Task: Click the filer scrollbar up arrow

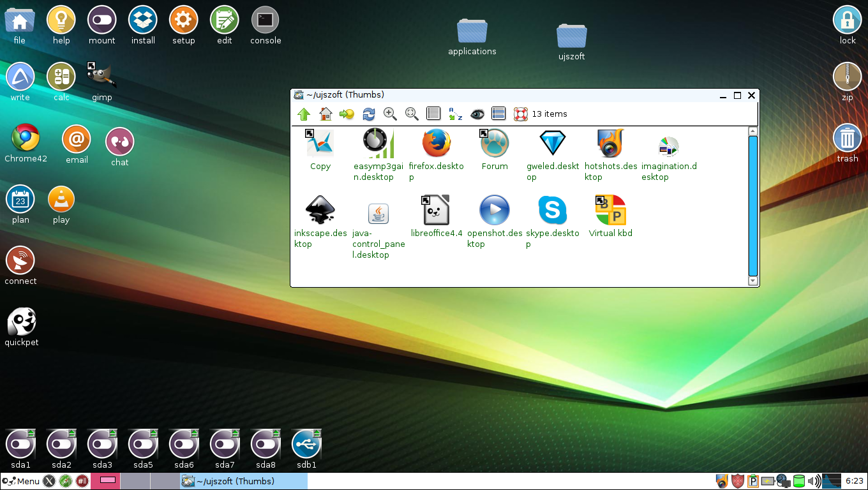Action: (752, 131)
